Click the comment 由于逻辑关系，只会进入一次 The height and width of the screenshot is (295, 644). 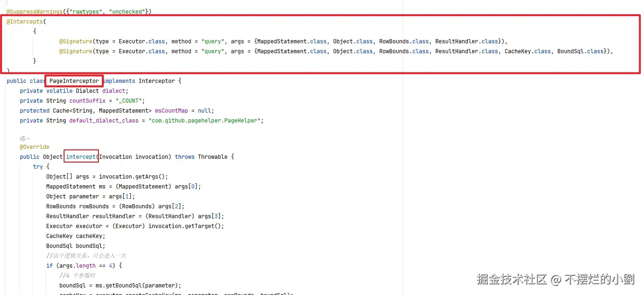coord(86,256)
